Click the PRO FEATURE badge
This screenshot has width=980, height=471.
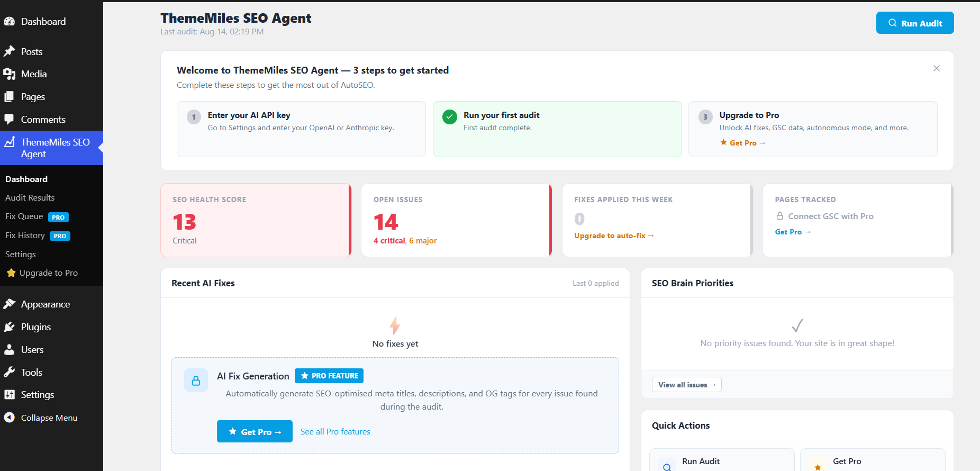(329, 376)
